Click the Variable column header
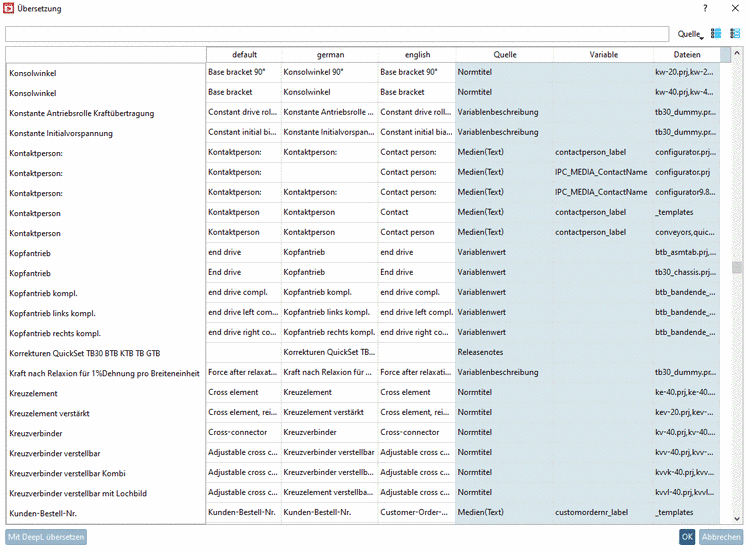Image resolution: width=750 pixels, height=551 pixels. tap(603, 55)
